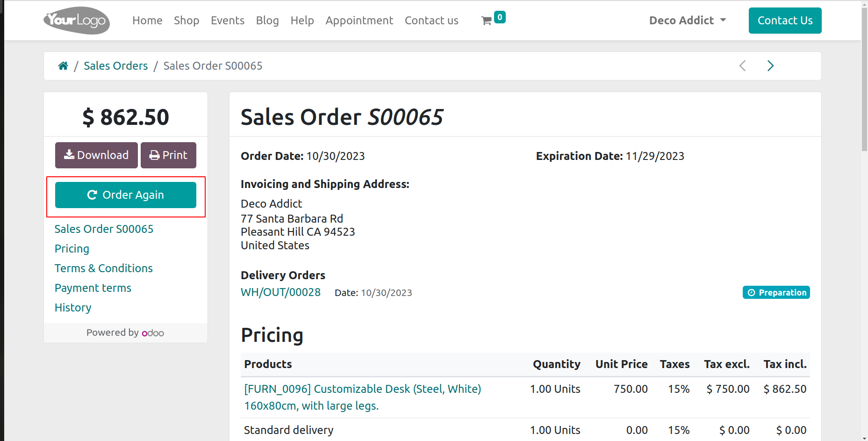This screenshot has width=868, height=441.
Task: Navigate to the Appointment page
Action: click(359, 21)
